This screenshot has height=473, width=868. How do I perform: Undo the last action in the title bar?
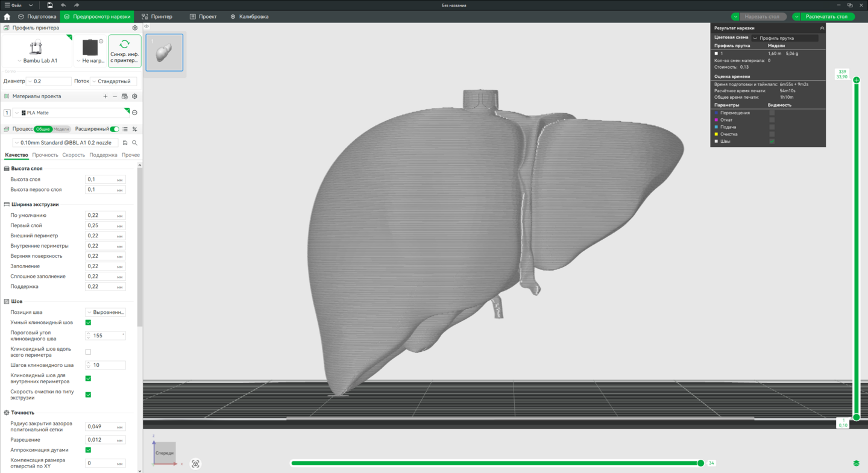tap(63, 5)
